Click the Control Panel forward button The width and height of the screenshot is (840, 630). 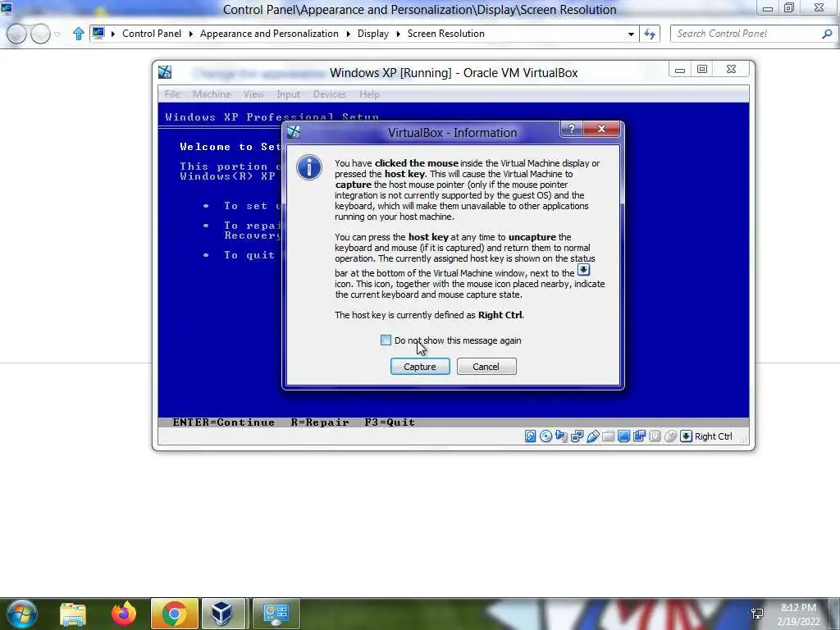(x=40, y=34)
